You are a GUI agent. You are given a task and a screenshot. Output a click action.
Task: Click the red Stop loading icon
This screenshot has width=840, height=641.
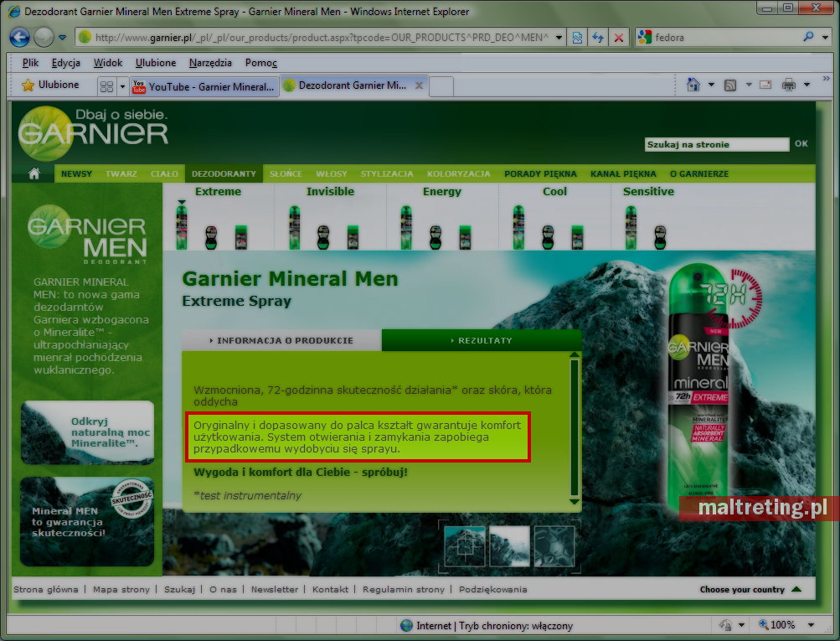point(619,38)
